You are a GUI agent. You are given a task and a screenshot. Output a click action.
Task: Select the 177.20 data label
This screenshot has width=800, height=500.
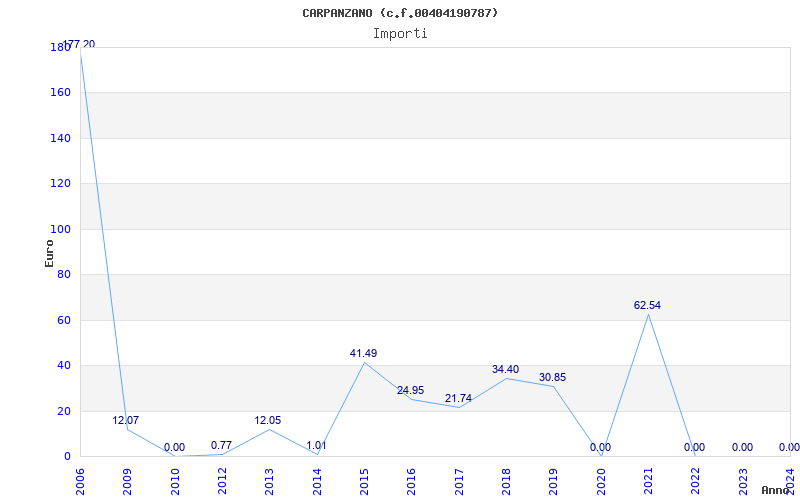click(79, 44)
